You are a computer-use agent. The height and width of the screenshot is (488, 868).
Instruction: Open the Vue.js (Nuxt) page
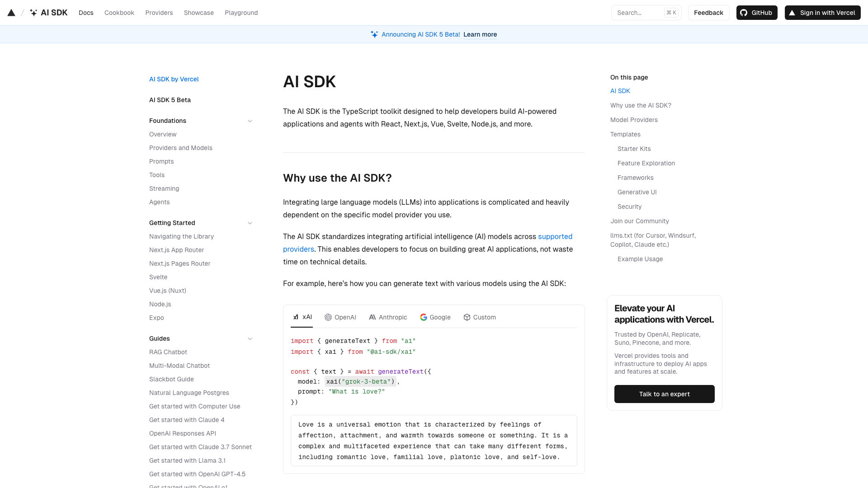click(168, 291)
